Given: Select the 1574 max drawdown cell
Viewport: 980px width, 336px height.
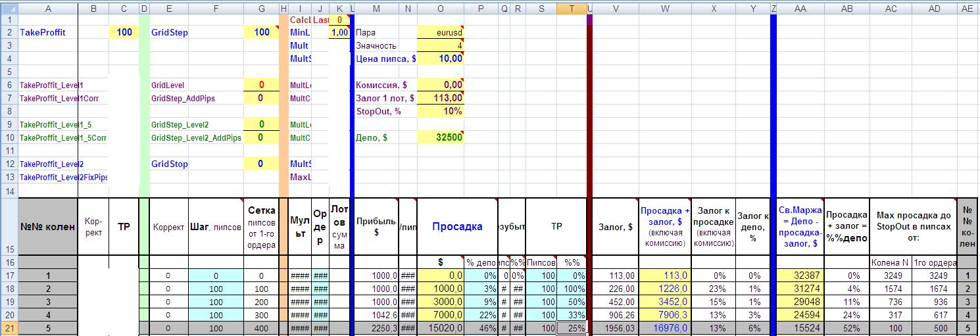Looking at the screenshot, I should point(891,289).
